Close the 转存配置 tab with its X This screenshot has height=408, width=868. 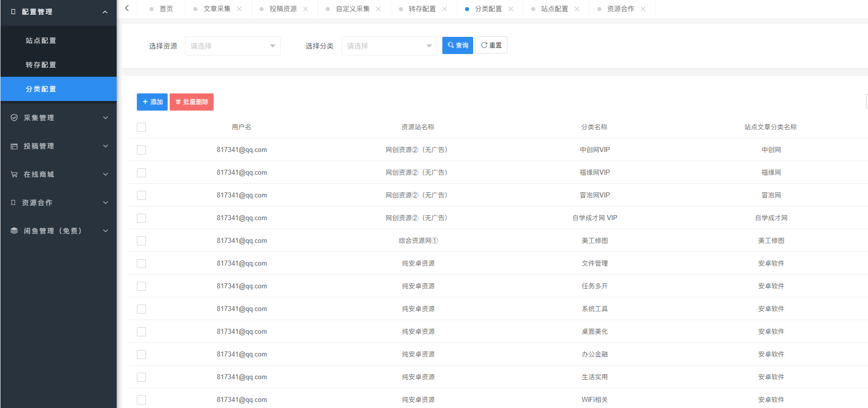pyautogui.click(x=444, y=9)
